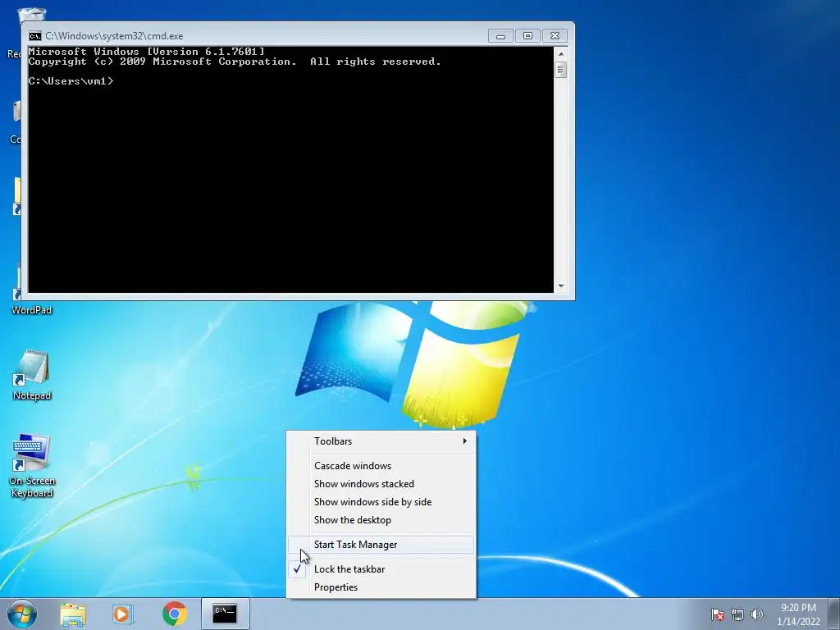840x630 pixels.
Task: Maximize the cmd.exe window
Action: (527, 36)
